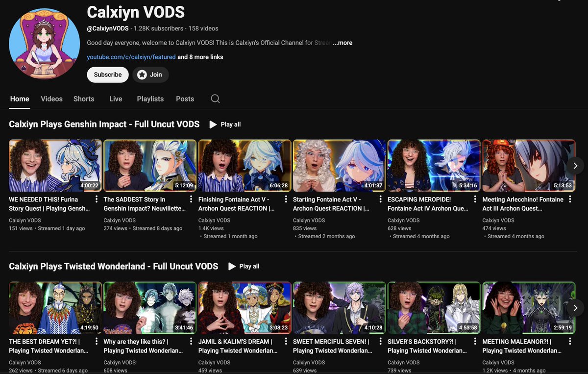588x374 pixels.
Task: Switch to the Playlists tab
Action: coord(150,99)
